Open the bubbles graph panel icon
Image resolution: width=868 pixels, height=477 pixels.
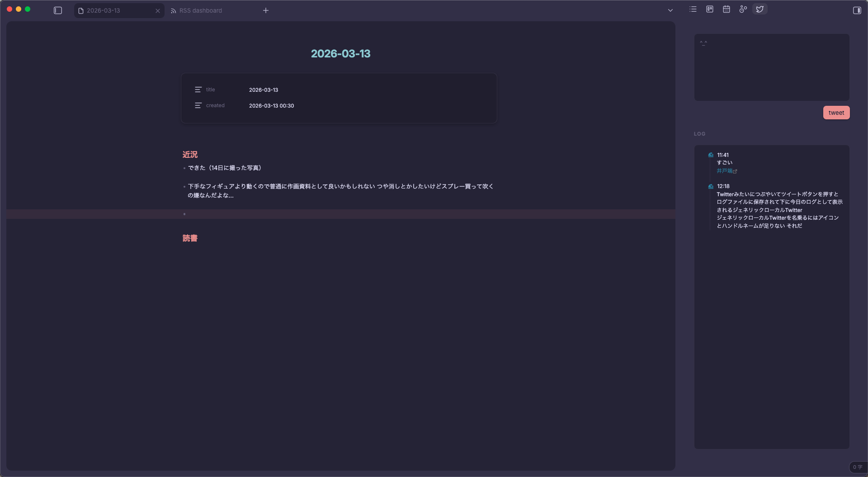click(x=743, y=9)
